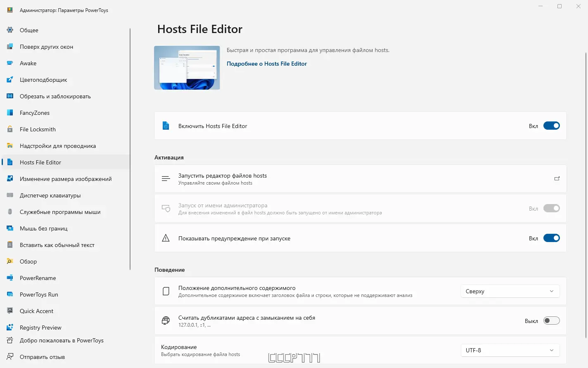Viewport: 588px width, 368px height.
Task: Enable Считать дубликатами адреса switch
Action: pos(551,321)
